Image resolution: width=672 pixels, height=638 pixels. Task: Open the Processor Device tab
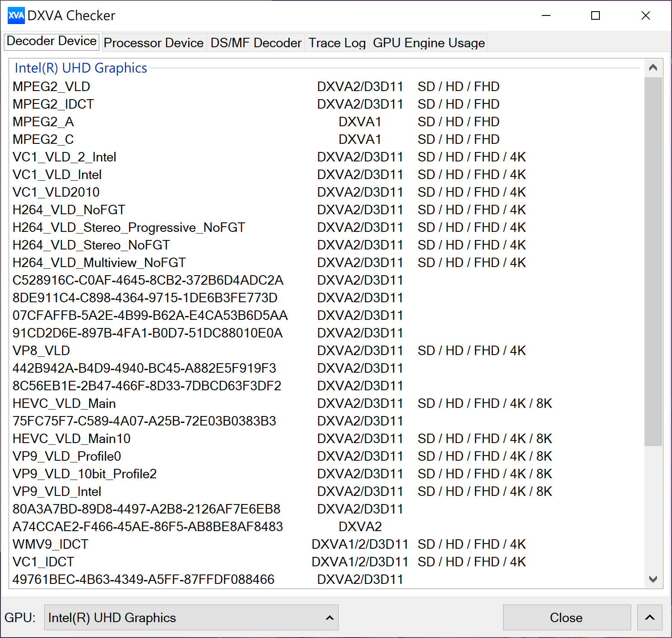[154, 43]
